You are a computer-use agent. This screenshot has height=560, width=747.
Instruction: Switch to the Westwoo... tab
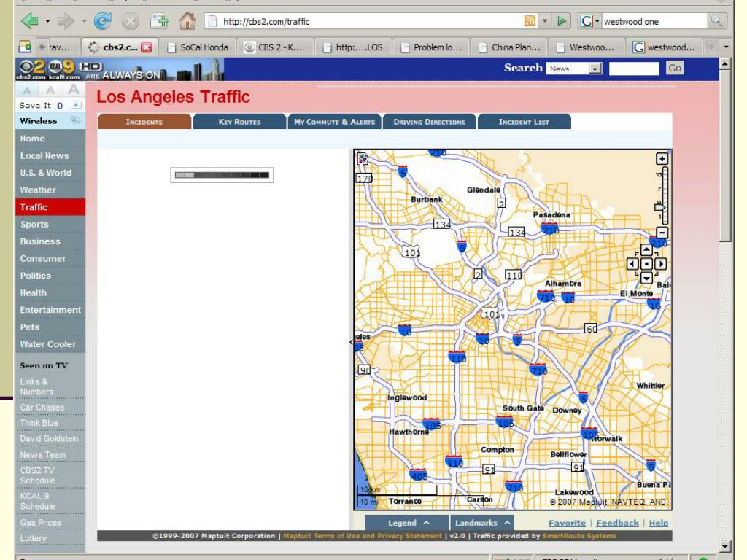pyautogui.click(x=587, y=47)
